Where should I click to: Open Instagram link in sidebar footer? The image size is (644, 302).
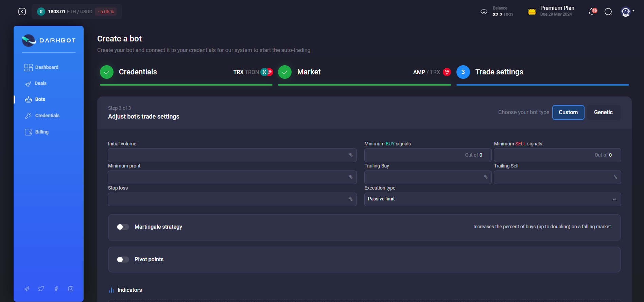pyautogui.click(x=71, y=289)
